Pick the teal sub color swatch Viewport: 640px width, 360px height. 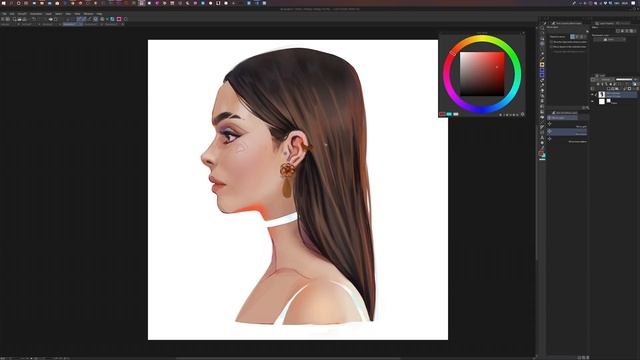click(x=449, y=114)
